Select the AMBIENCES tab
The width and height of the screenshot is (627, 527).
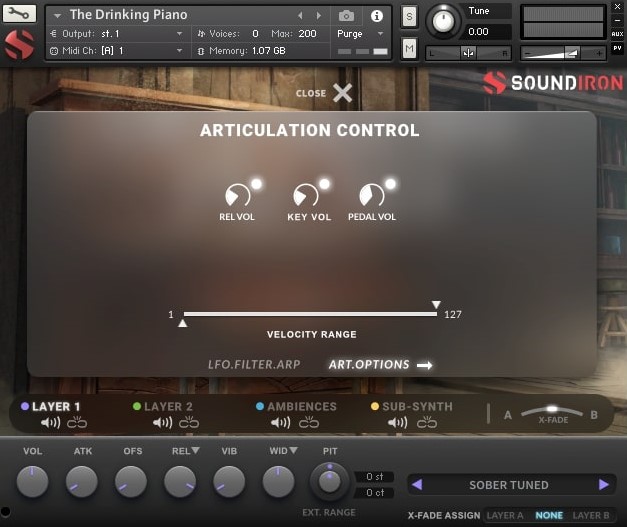point(302,407)
